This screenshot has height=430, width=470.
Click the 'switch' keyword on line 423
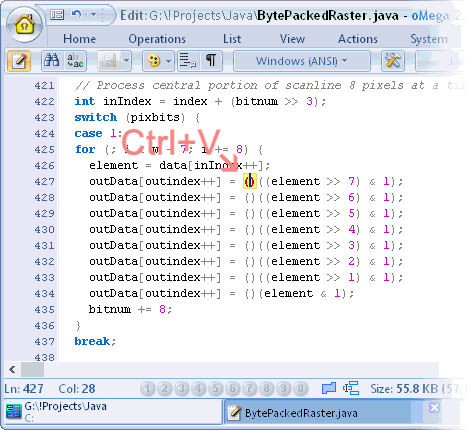96,117
